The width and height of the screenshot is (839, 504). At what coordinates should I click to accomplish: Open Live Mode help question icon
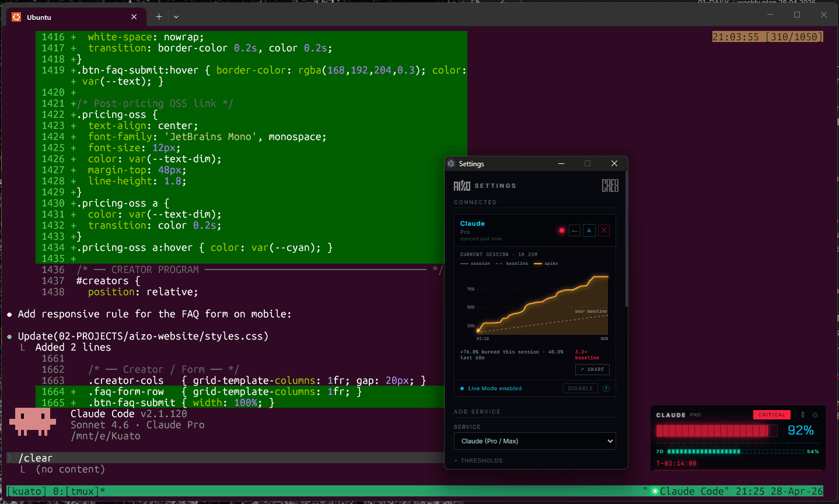606,388
